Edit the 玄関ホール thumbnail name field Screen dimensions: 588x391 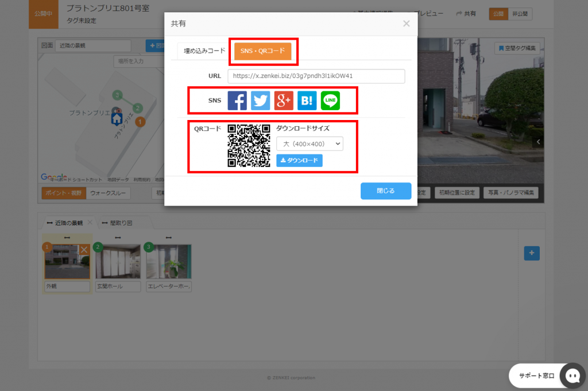pos(118,287)
